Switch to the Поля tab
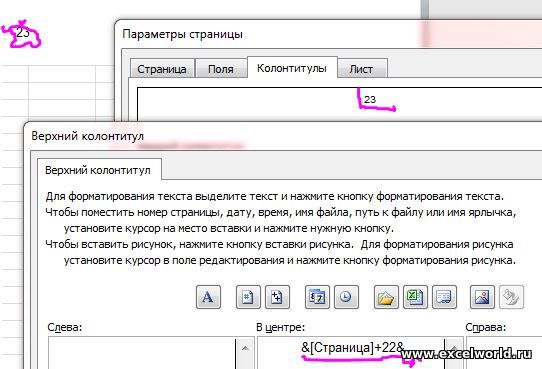Image resolution: width=542 pixels, height=369 pixels. (x=221, y=69)
